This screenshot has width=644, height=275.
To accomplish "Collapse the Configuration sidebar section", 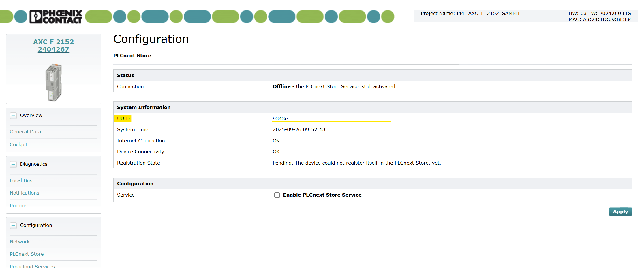I will click(13, 226).
